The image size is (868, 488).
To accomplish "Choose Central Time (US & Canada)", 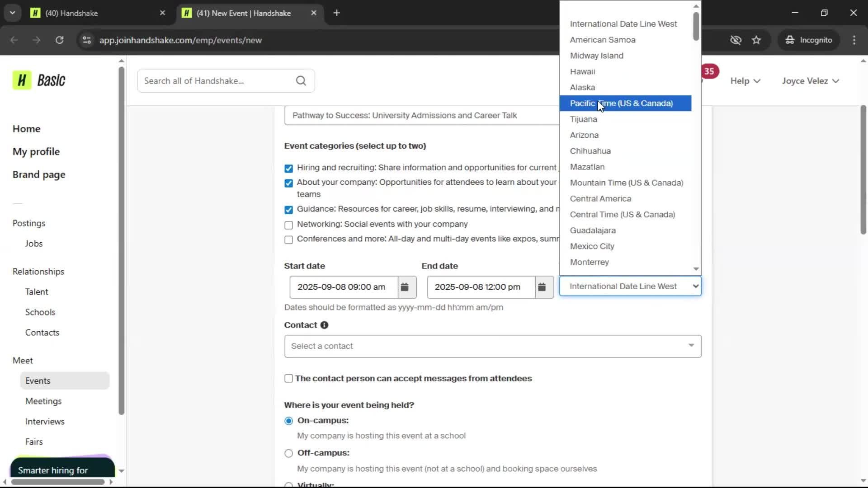I will tap(625, 215).
